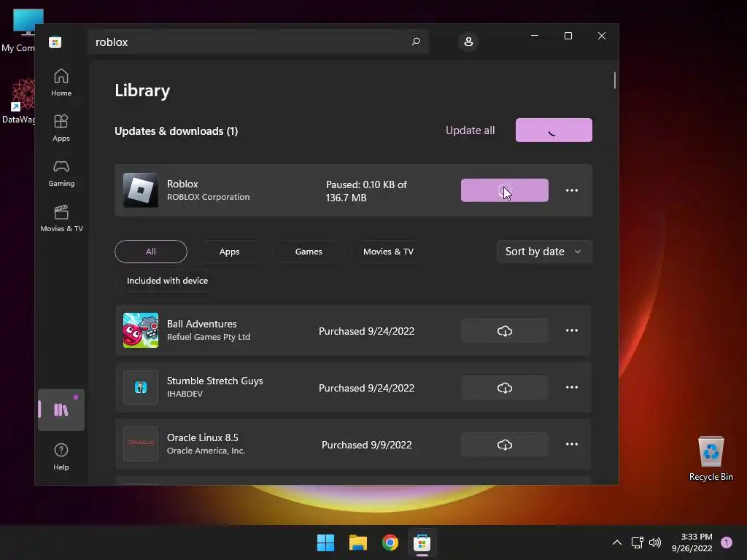Open more options for Stumble Stretch Guys
Image resolution: width=747 pixels, height=560 pixels.
pos(572,388)
